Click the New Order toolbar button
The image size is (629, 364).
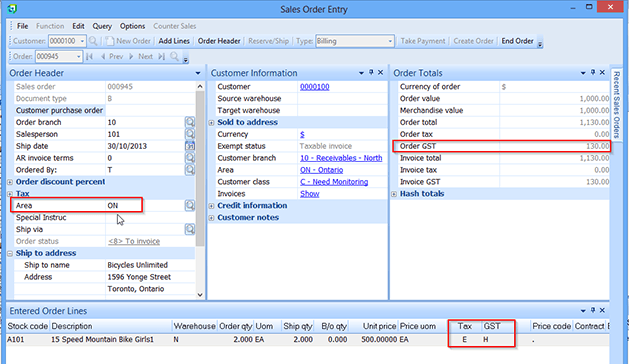pos(128,41)
